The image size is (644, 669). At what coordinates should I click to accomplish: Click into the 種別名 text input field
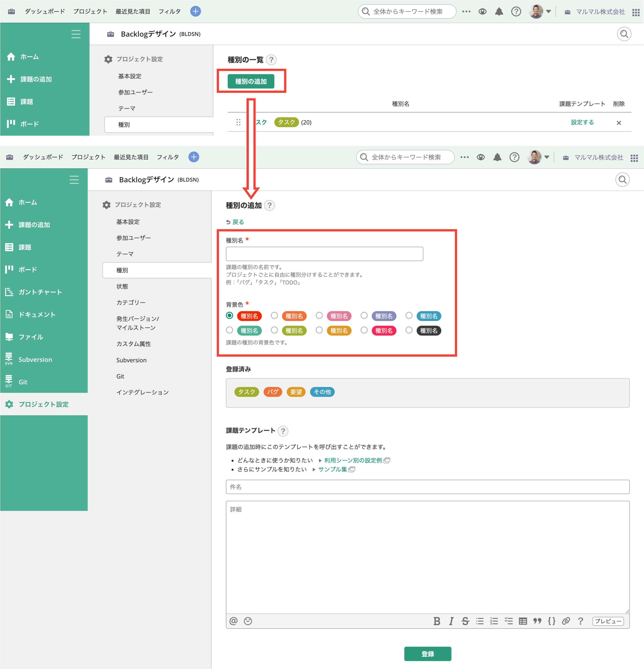pyautogui.click(x=324, y=254)
